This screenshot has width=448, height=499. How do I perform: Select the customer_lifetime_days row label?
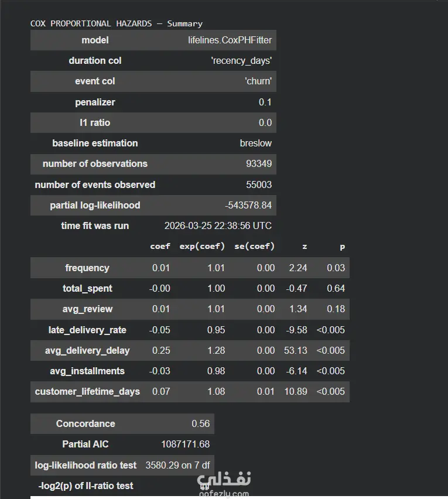(87, 391)
